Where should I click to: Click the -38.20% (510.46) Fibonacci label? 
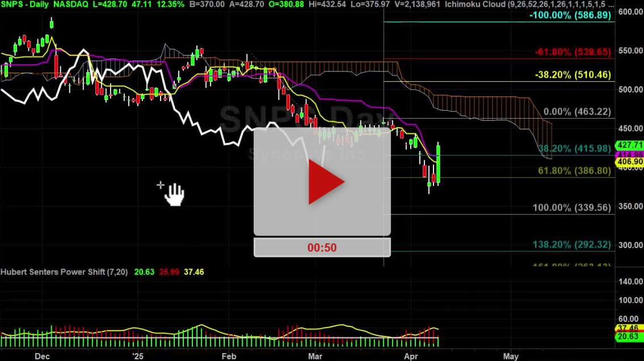point(573,75)
